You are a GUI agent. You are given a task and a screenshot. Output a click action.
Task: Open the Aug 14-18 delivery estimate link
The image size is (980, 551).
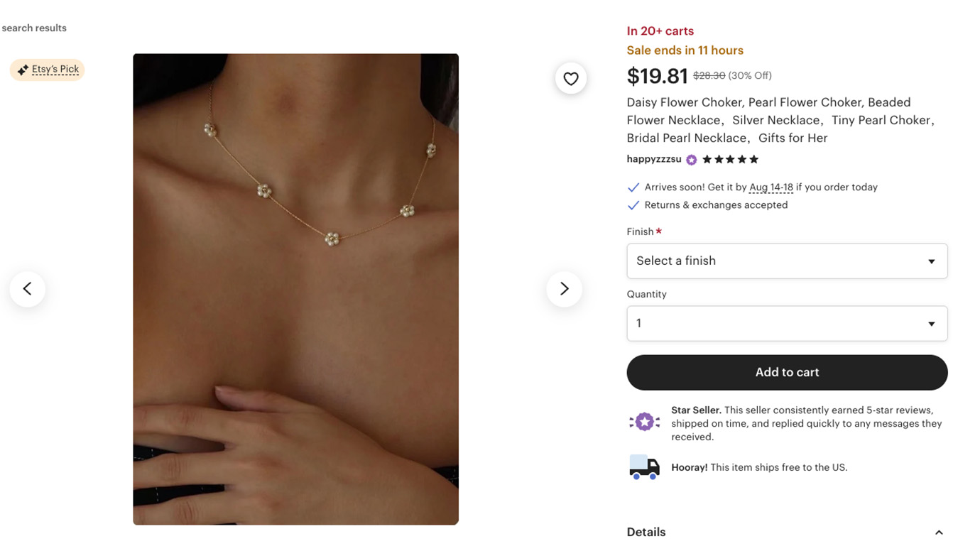coord(771,187)
